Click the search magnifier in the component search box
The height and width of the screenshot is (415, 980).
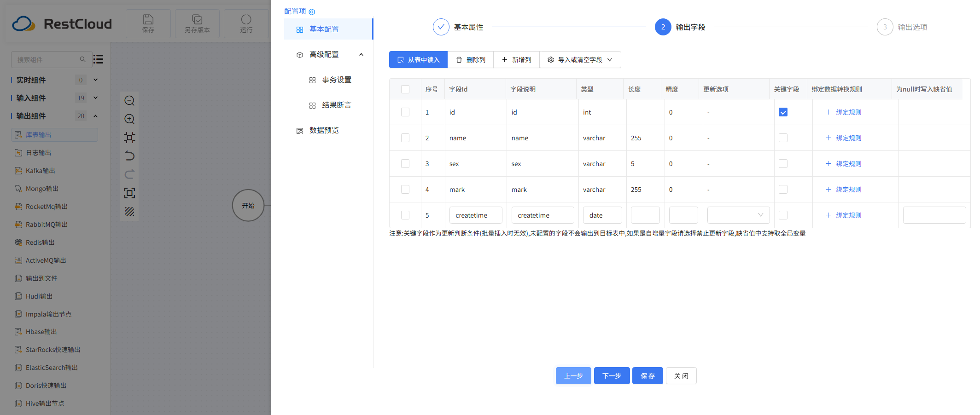pyautogui.click(x=83, y=59)
